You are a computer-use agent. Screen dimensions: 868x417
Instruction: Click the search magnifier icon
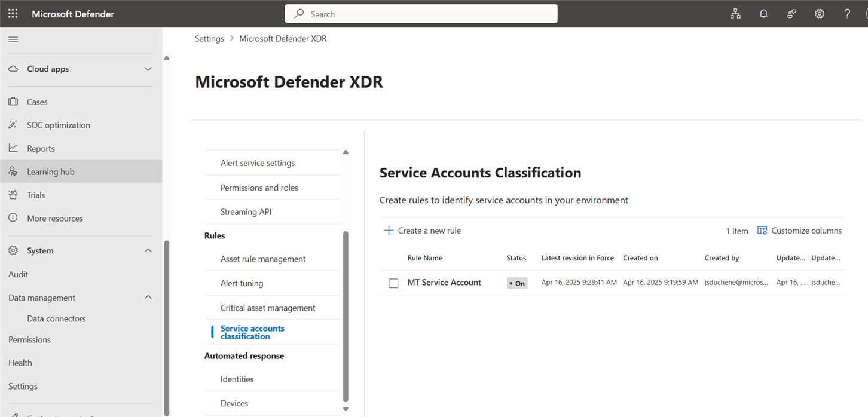(x=299, y=14)
